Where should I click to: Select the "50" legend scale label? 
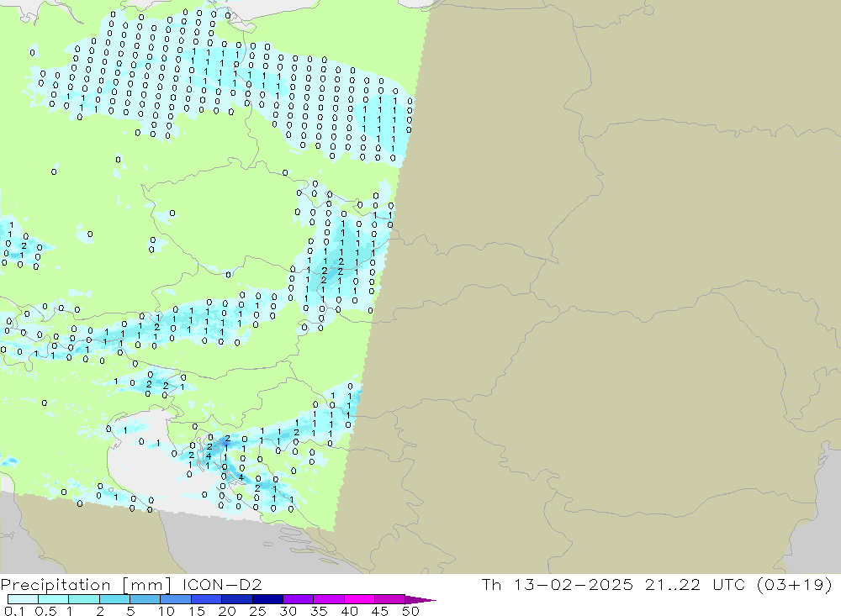click(x=410, y=611)
